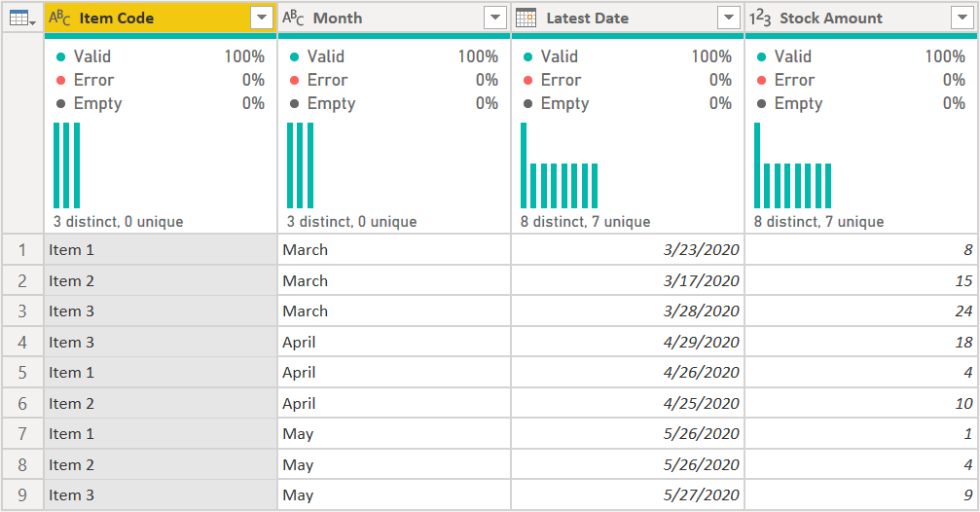Click '3 distinct, 0 unique' under Item Code
The height and width of the screenshot is (512, 980).
pos(118,221)
